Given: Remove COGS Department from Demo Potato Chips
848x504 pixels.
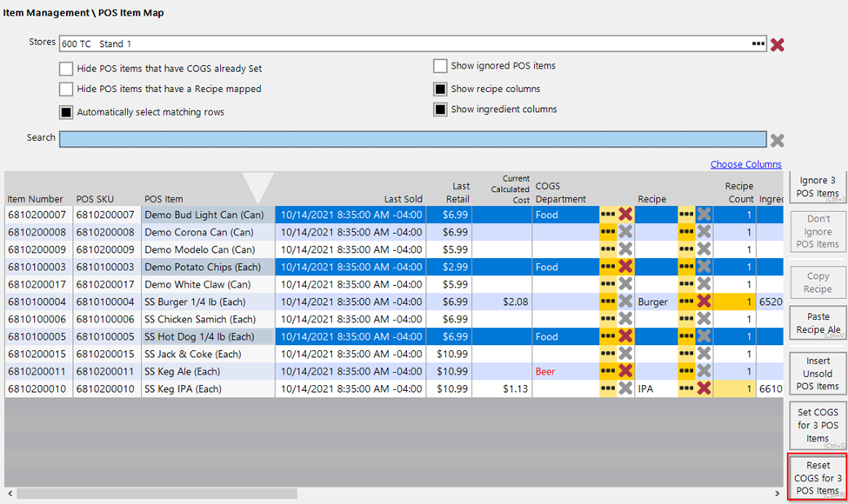Looking at the screenshot, I should point(625,266).
